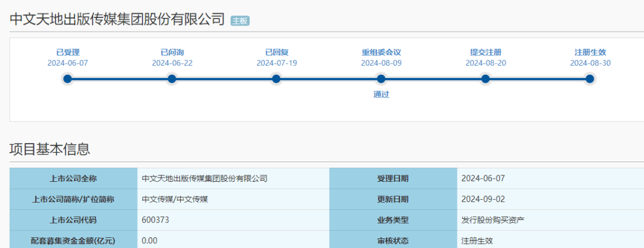Click the 已回复 timeline node dot

coord(277,79)
